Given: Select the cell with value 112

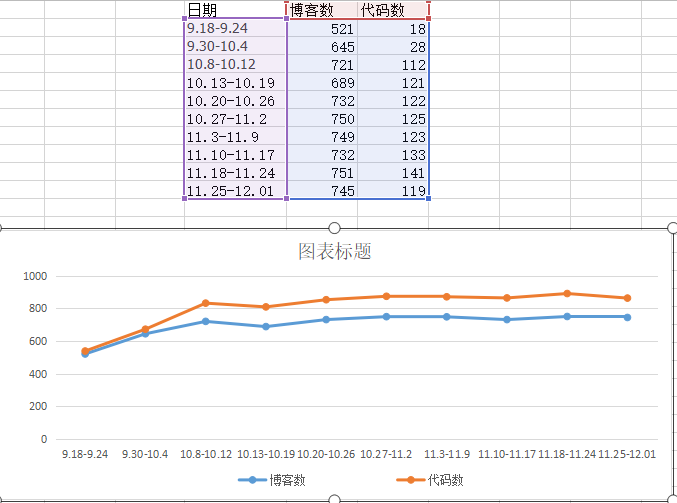Looking at the screenshot, I should click(x=393, y=64).
